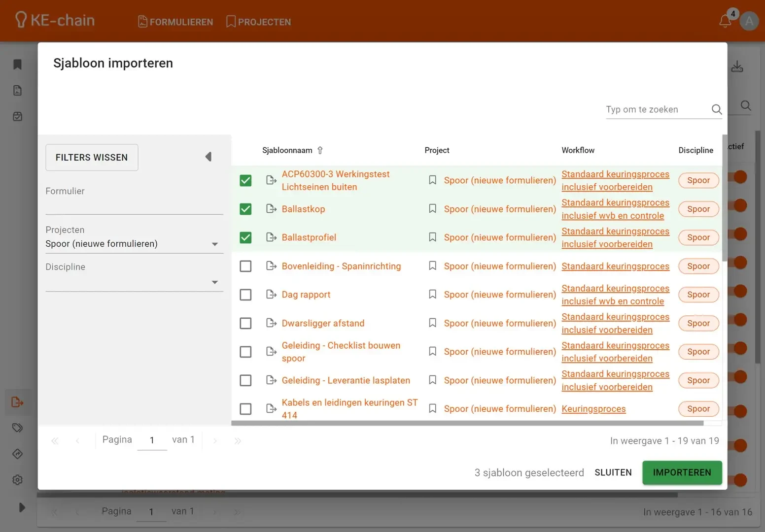Click the sort arrow next to Sjabloonnaam

coord(320,150)
